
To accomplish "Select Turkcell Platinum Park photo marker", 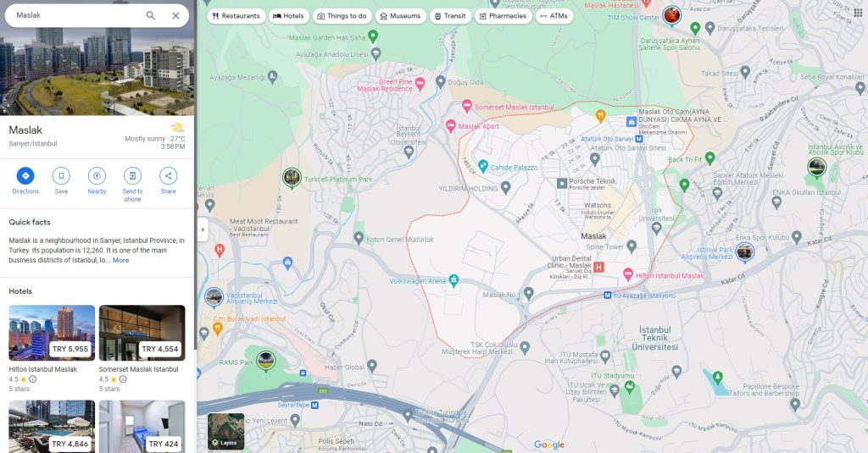I will [x=292, y=178].
